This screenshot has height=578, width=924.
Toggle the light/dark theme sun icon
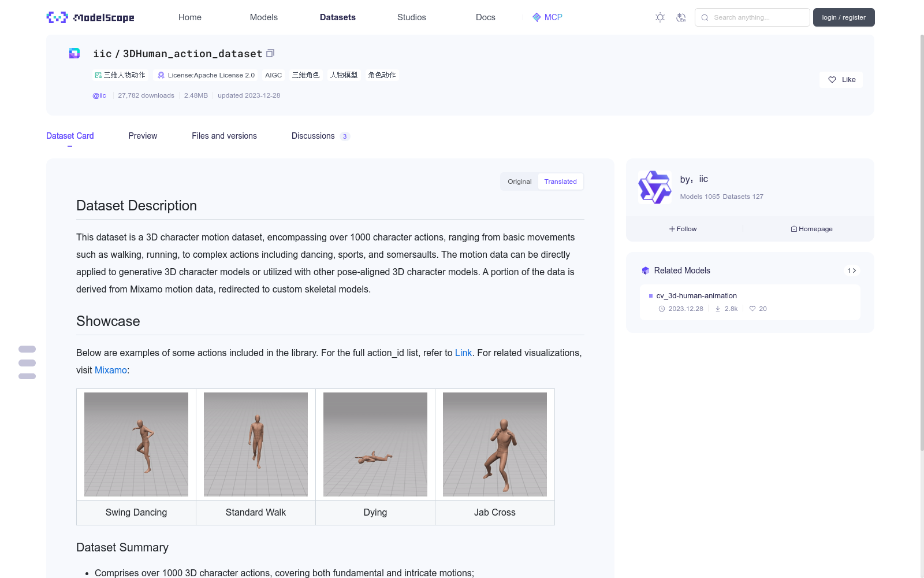pos(660,17)
